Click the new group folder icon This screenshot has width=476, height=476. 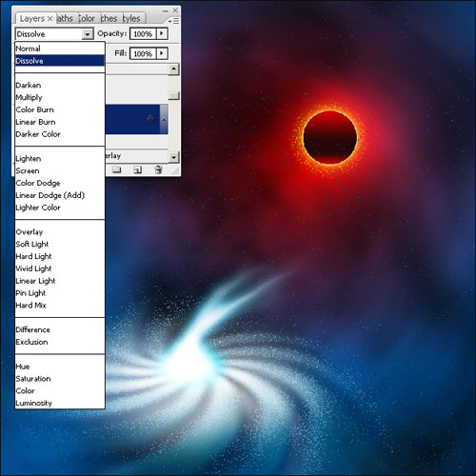click(x=117, y=169)
